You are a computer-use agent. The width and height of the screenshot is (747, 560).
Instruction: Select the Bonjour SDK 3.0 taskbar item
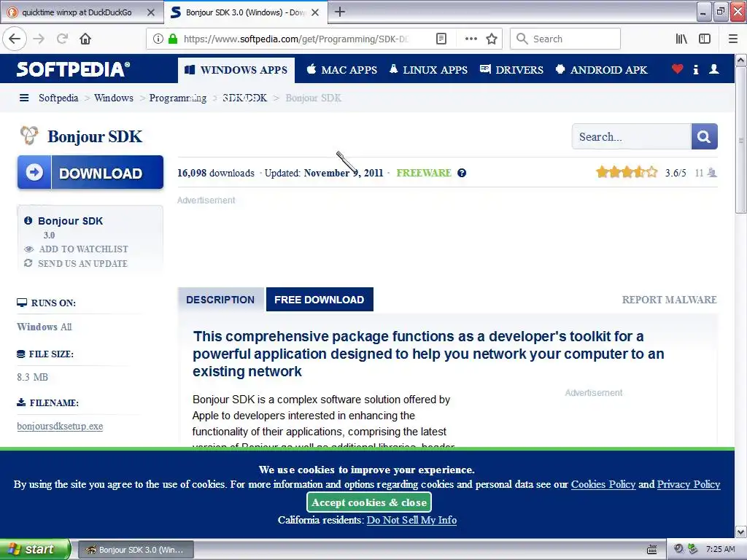(136, 550)
